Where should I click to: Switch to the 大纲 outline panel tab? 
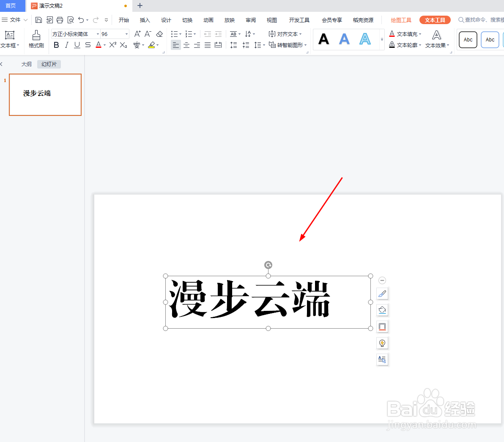(26, 64)
